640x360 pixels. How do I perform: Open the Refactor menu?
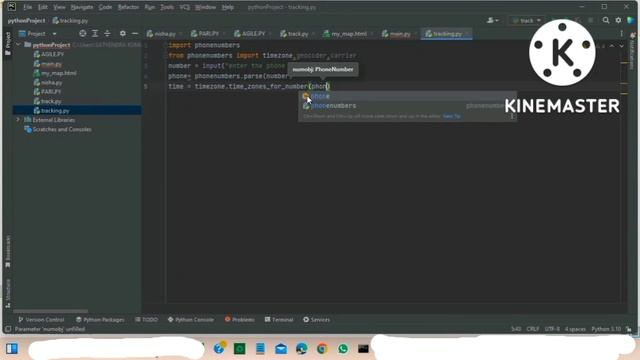(128, 7)
